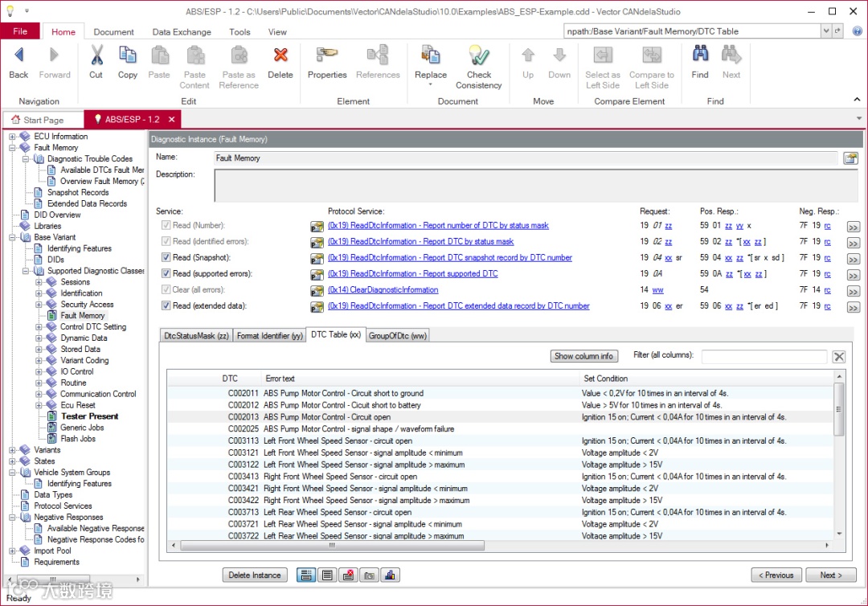Click service icon for Report supported DTC

[317, 275]
